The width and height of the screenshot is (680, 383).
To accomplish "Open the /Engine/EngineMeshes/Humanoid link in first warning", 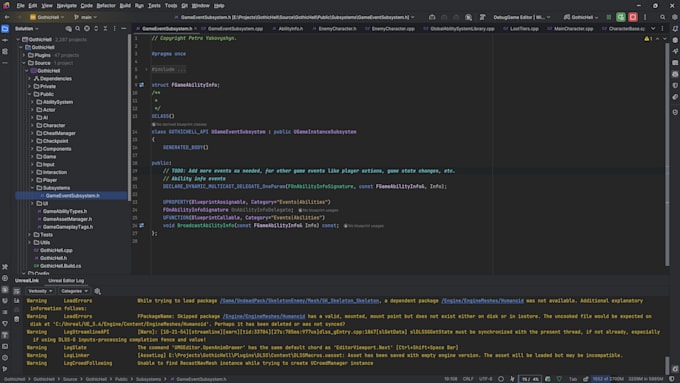I will (482, 301).
